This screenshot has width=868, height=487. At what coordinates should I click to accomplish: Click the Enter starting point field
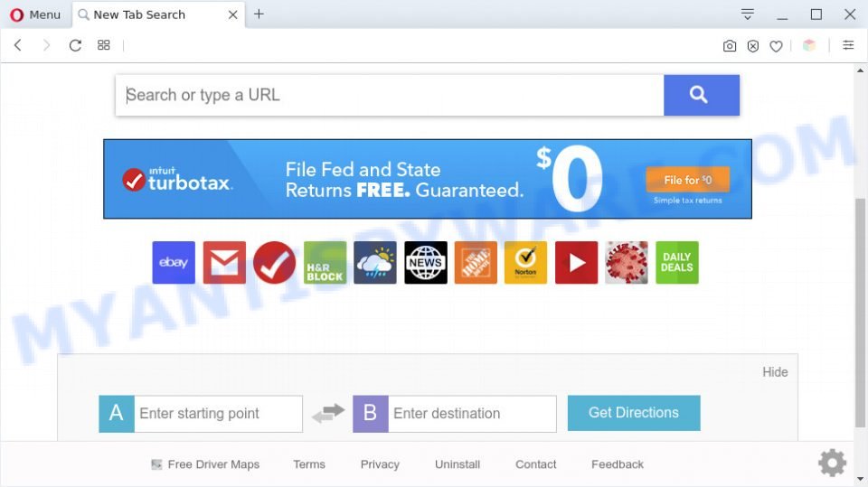[x=218, y=414]
